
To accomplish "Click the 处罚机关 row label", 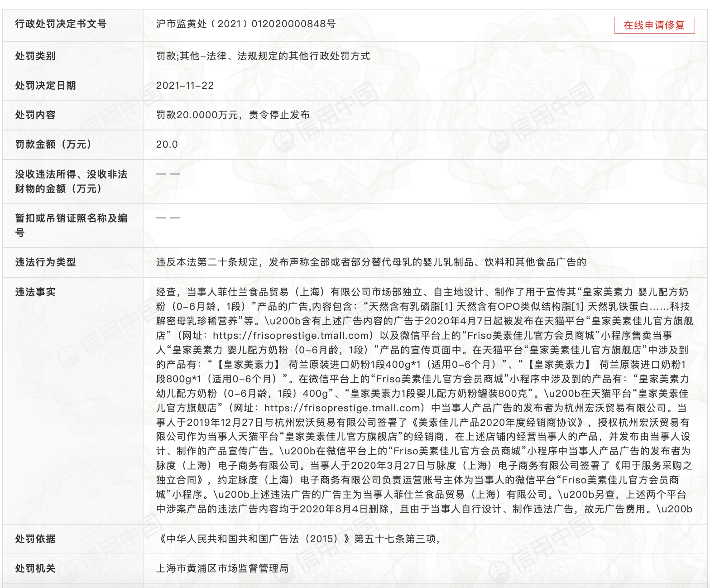I will coord(35,569).
